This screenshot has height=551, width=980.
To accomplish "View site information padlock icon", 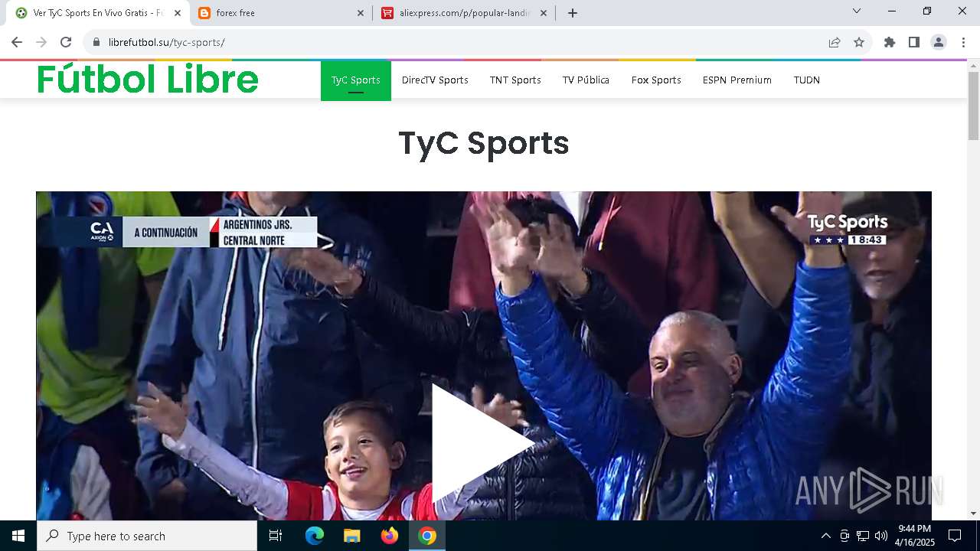I will pos(96,42).
